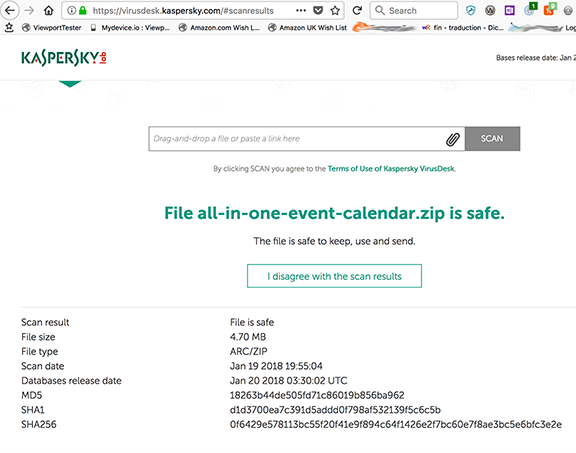Open the OneNote extension icon
This screenshot has width=576, height=453.
[510, 11]
